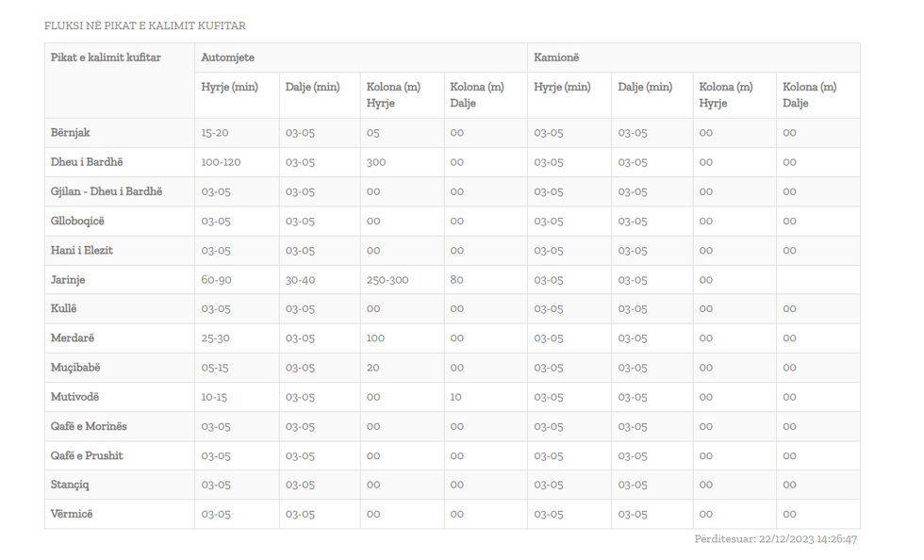Click the Kamionë column group header
The width and height of the screenshot is (924, 560).
coord(556,58)
